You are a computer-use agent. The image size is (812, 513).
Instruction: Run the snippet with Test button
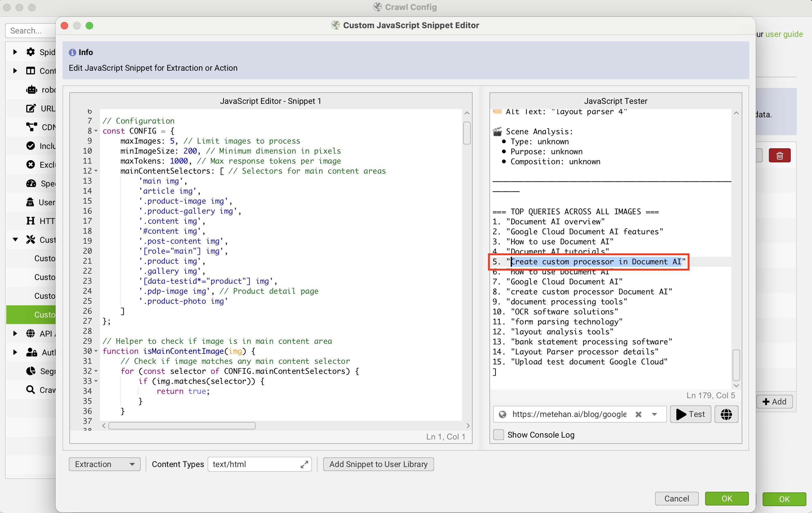(690, 414)
